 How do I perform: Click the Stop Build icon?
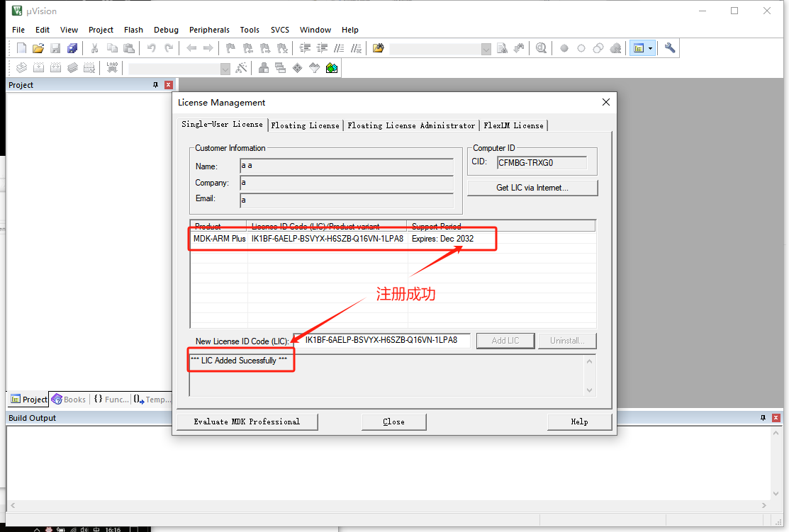pos(89,68)
